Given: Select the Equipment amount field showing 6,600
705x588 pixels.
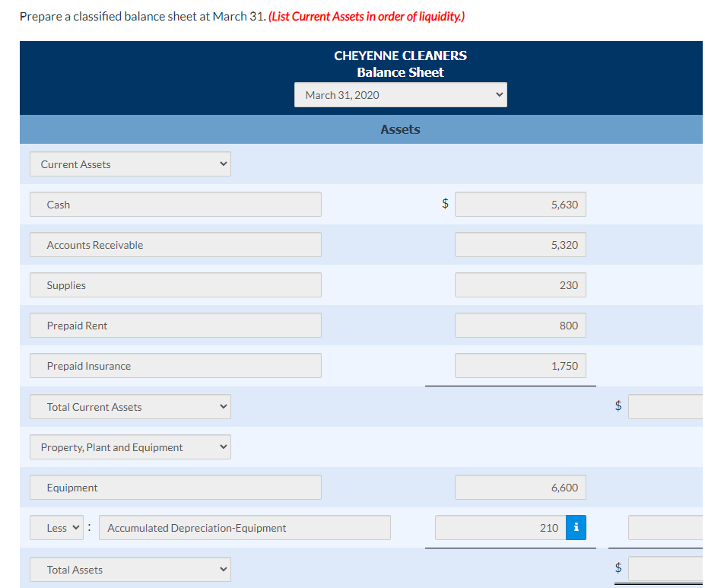Looking at the screenshot, I should click(x=519, y=487).
